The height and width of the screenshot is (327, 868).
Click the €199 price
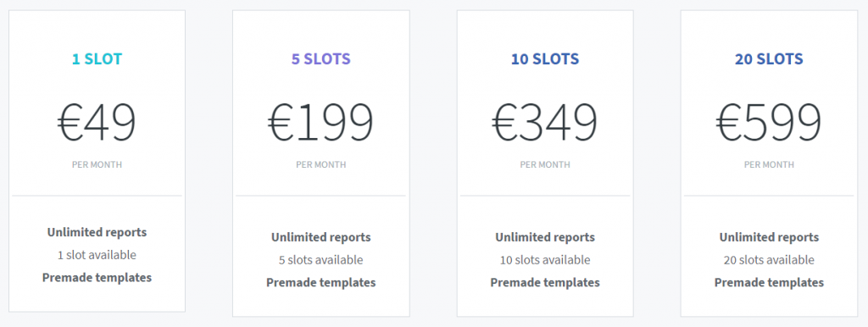click(321, 123)
